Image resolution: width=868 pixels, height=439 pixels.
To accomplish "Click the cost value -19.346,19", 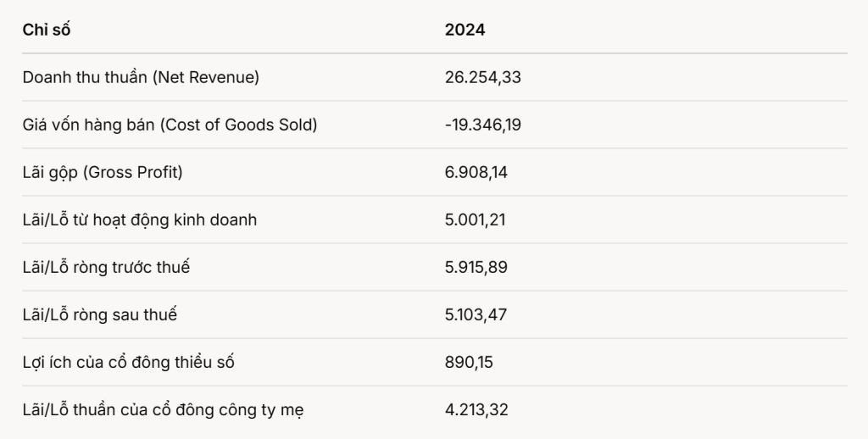I will pyautogui.click(x=482, y=125).
